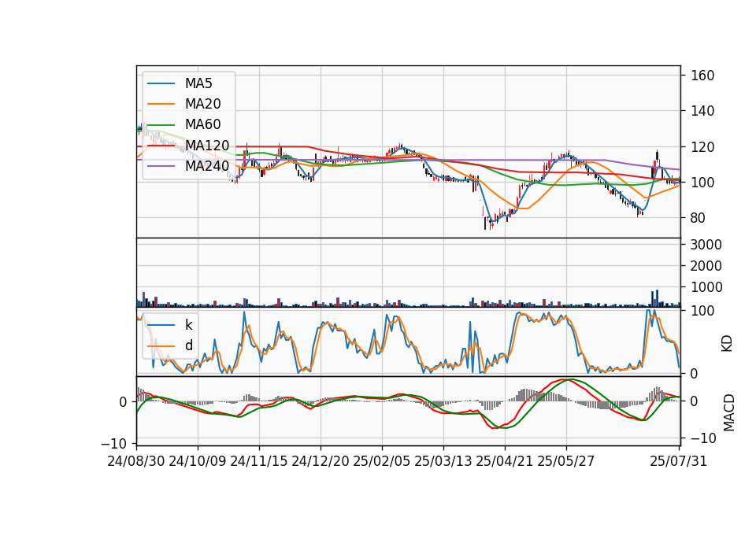Click the 120 price axis label
The image size is (756, 543).
point(702,147)
